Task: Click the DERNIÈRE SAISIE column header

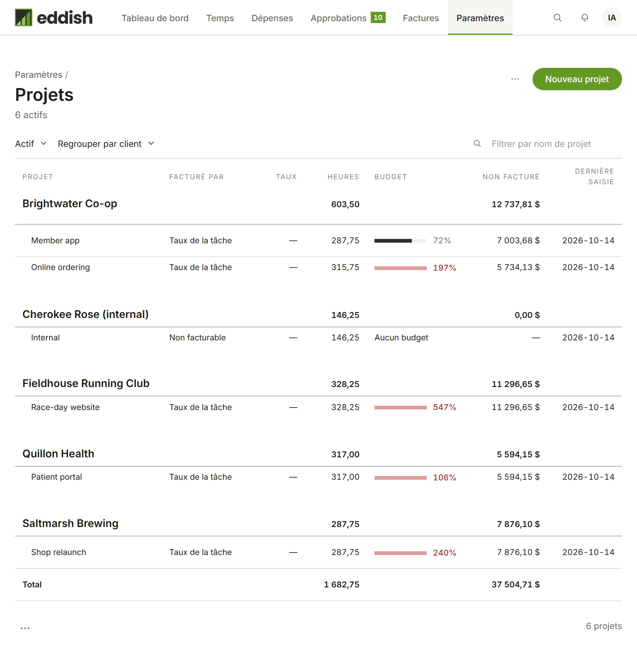Action: coord(594,176)
